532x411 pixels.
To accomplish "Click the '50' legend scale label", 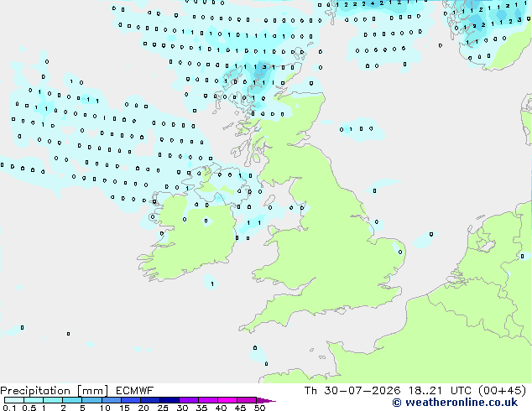I will point(259,408).
